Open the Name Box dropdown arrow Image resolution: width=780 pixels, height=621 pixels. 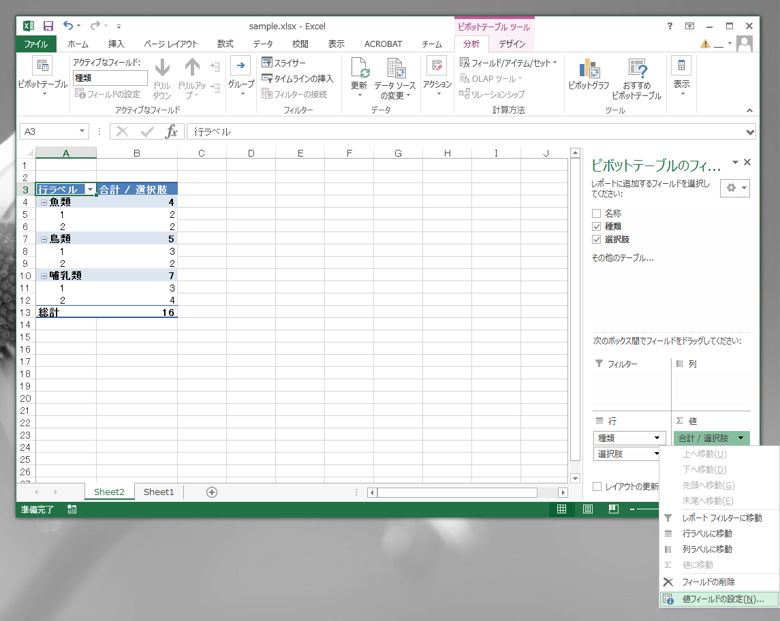coord(82,131)
